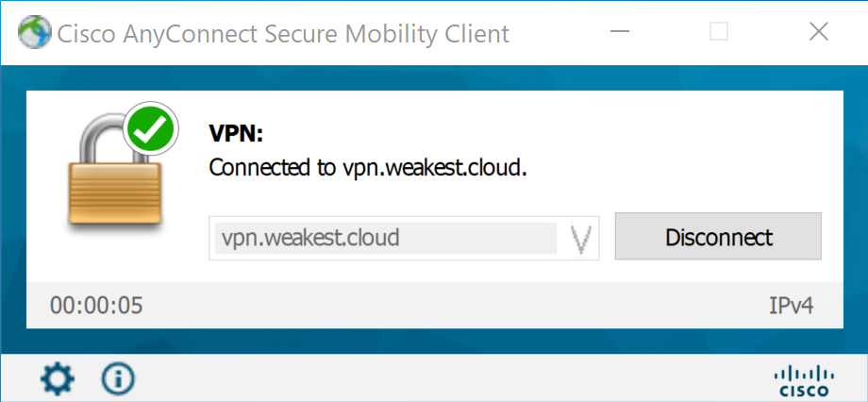Click the IPv4 protocol indicator
This screenshot has width=868, height=402.
click(x=791, y=306)
